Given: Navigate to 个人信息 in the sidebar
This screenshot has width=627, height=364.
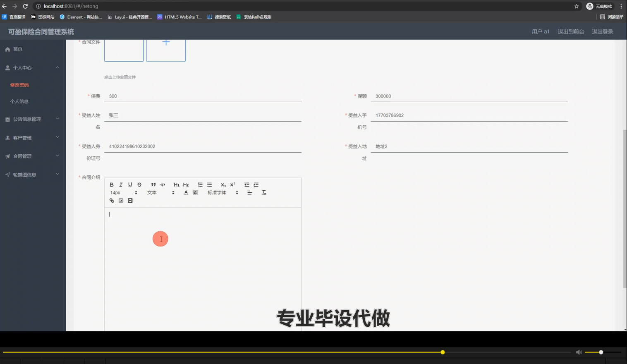Looking at the screenshot, I should [x=20, y=101].
